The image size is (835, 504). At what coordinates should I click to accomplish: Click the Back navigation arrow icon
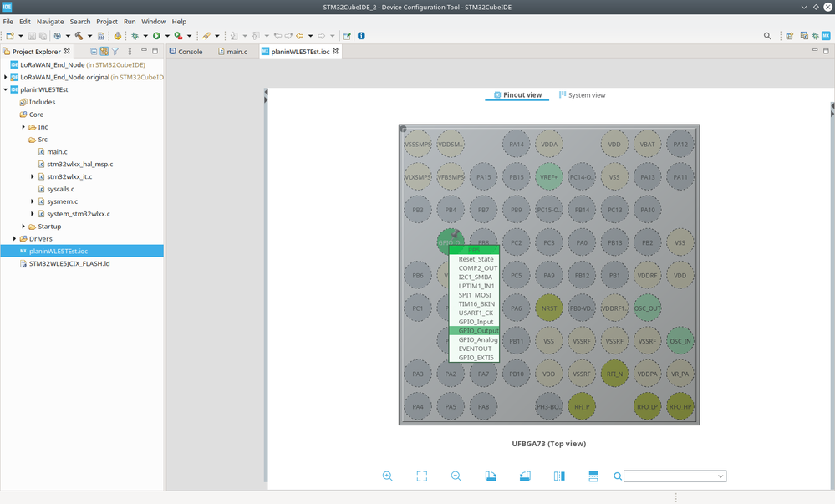pyautogui.click(x=300, y=36)
